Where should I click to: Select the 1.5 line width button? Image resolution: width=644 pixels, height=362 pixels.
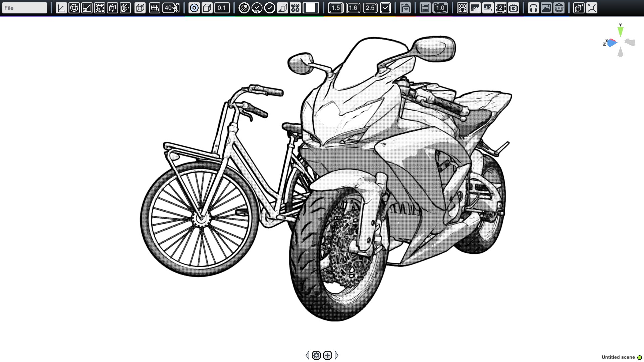point(336,8)
